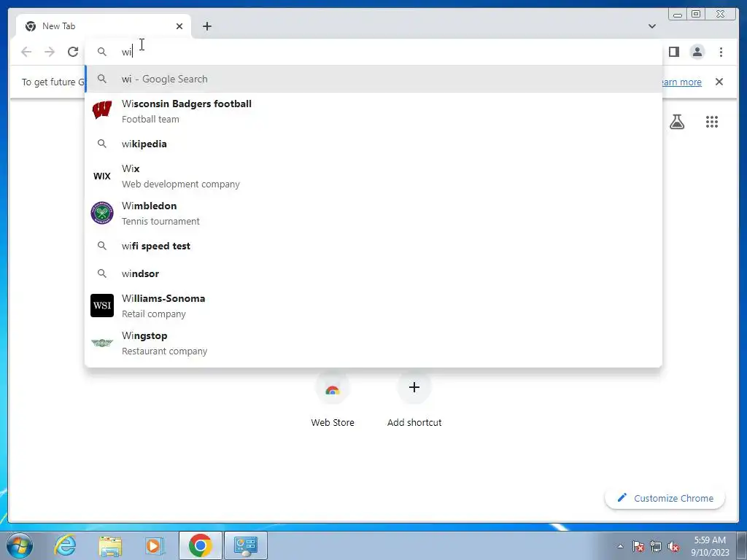This screenshot has width=747, height=560.
Task: Select Williams-Sonoma Retail company text
Action: [x=163, y=306]
